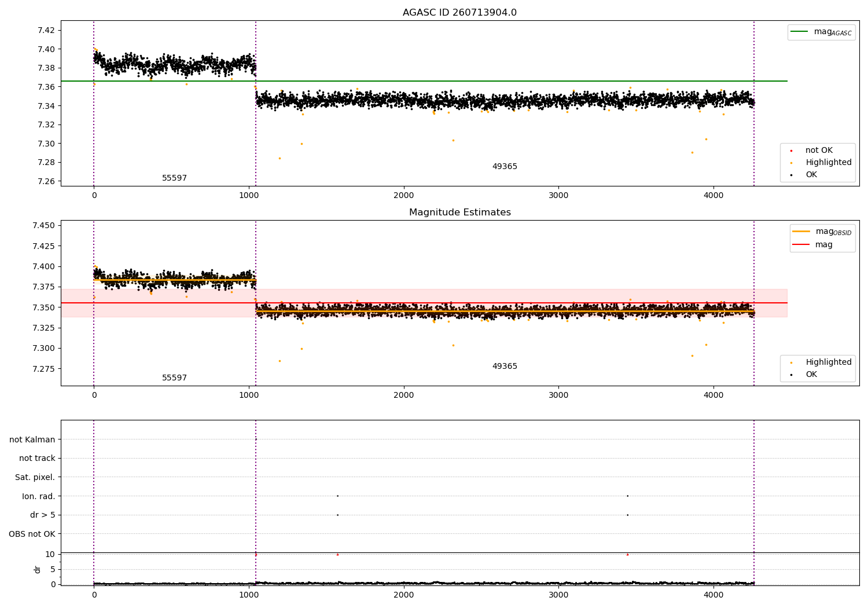Screen dimensions: 868x608
Task: Click the horizontal red mag line in middle plot
Action: tap(424, 303)
